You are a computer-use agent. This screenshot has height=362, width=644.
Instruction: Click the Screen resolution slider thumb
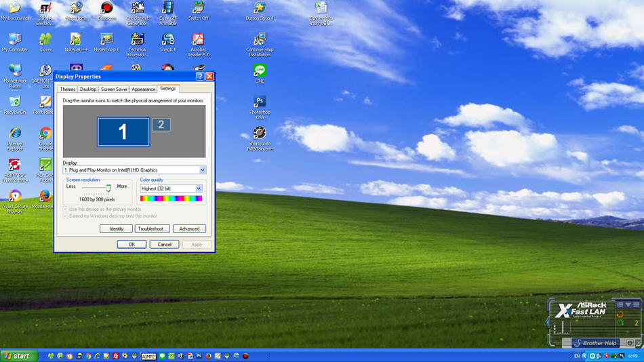(x=108, y=188)
